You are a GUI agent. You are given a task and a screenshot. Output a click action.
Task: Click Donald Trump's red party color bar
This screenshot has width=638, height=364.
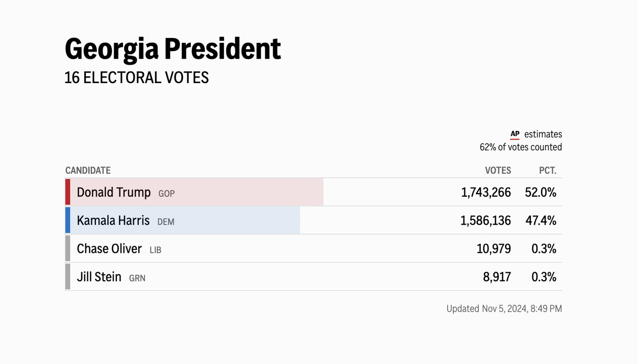tap(68, 192)
